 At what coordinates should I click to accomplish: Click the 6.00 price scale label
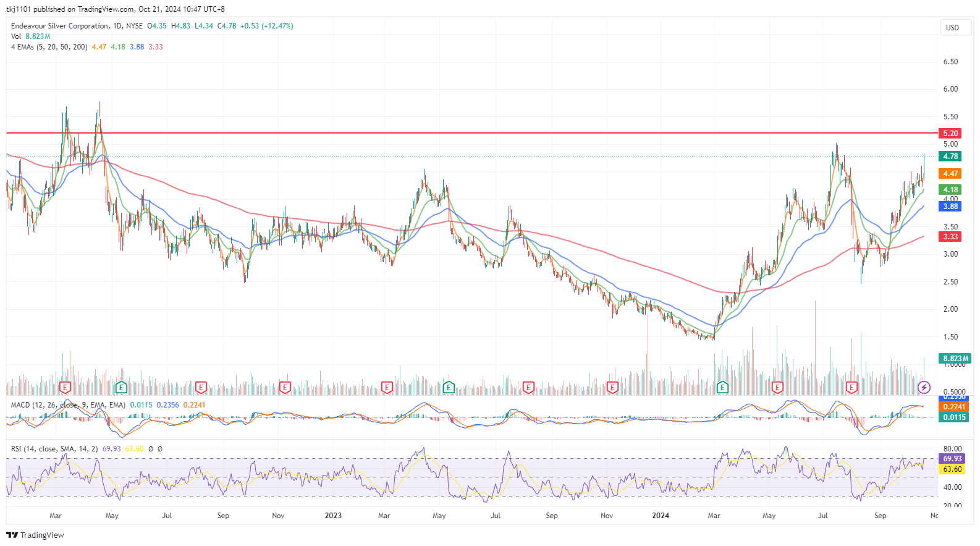click(x=950, y=89)
